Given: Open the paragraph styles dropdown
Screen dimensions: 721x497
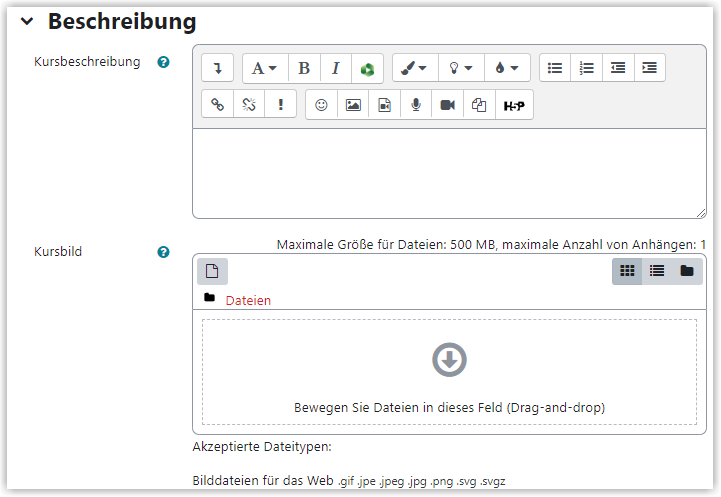Looking at the screenshot, I should coord(265,69).
